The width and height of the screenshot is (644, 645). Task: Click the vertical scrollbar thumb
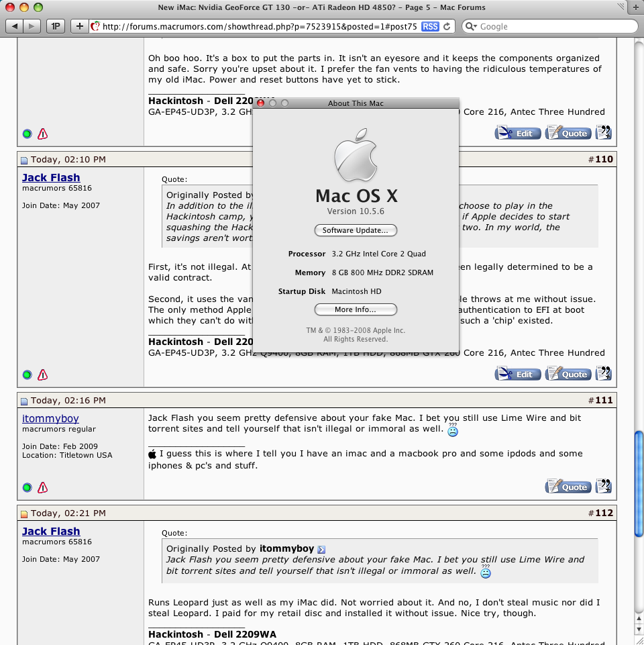(x=639, y=484)
